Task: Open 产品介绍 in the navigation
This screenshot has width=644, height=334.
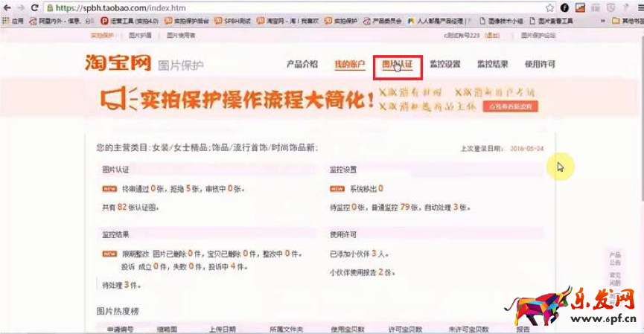Action: click(x=302, y=65)
